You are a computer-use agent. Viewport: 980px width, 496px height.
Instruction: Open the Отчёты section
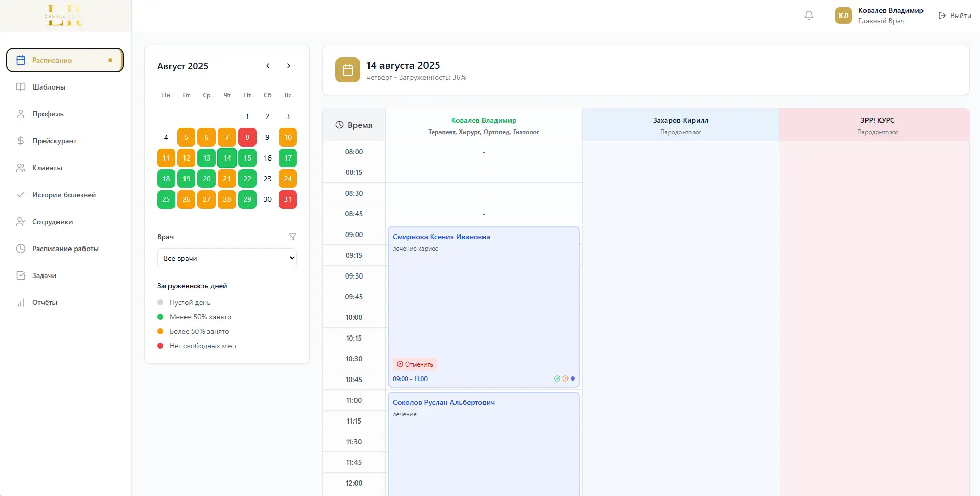pos(44,302)
